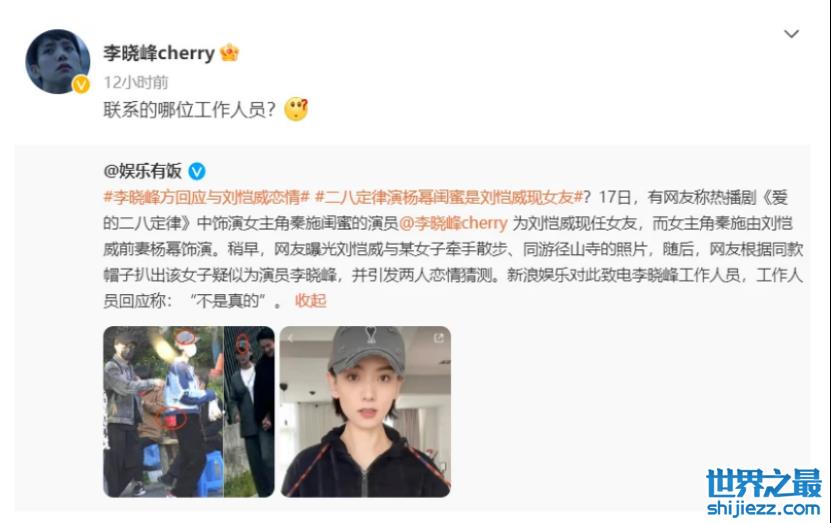Image resolution: width=831 pixels, height=523 pixels.
Task: Open @娱乐有饭 account link
Action: (143, 171)
